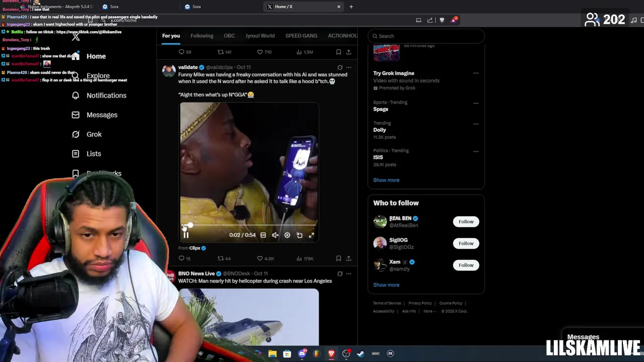Image resolution: width=644 pixels, height=362 pixels.
Task: Toggle captions on the video player
Action: click(x=263, y=235)
